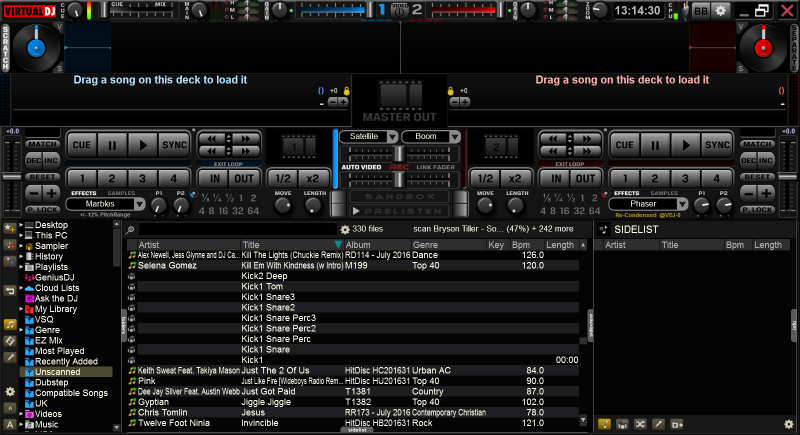Image resolution: width=800 pixels, height=435 pixels.
Task: Expand the My Library tree node
Action: pos(21,309)
